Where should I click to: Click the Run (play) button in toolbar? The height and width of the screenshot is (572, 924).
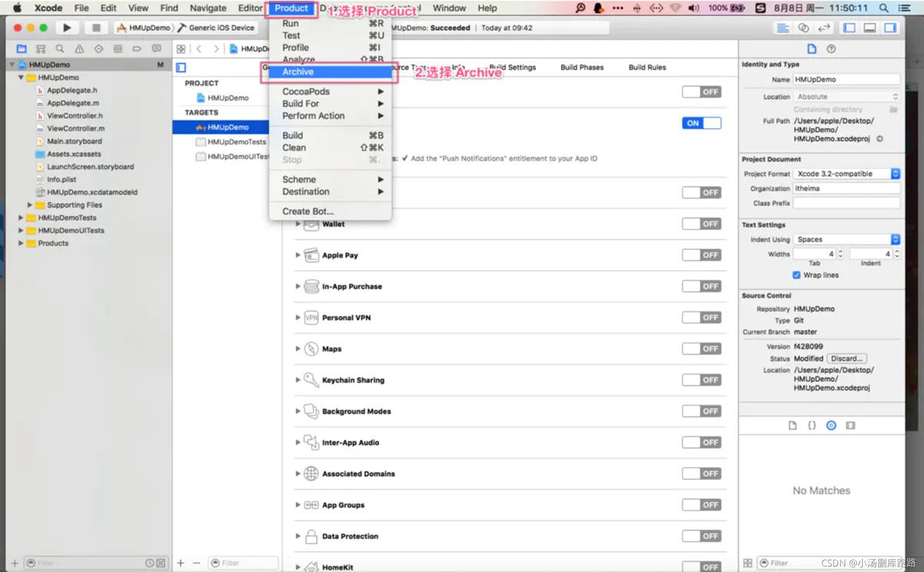(67, 28)
